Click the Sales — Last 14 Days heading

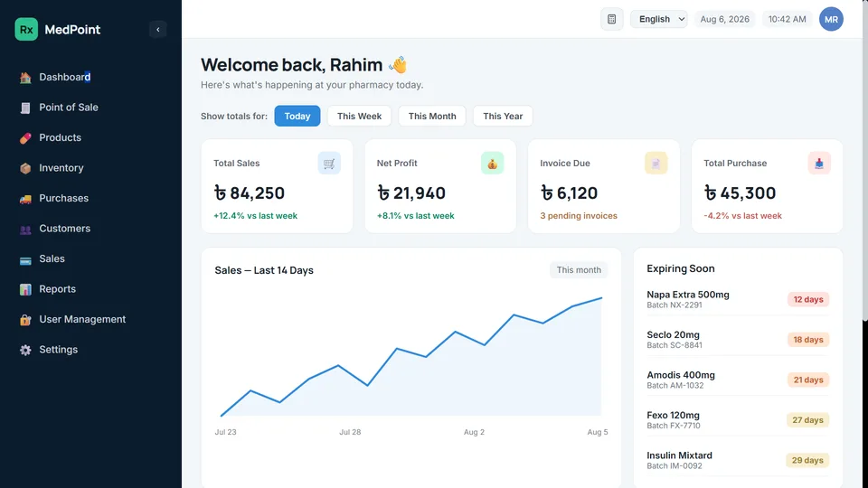tap(264, 270)
